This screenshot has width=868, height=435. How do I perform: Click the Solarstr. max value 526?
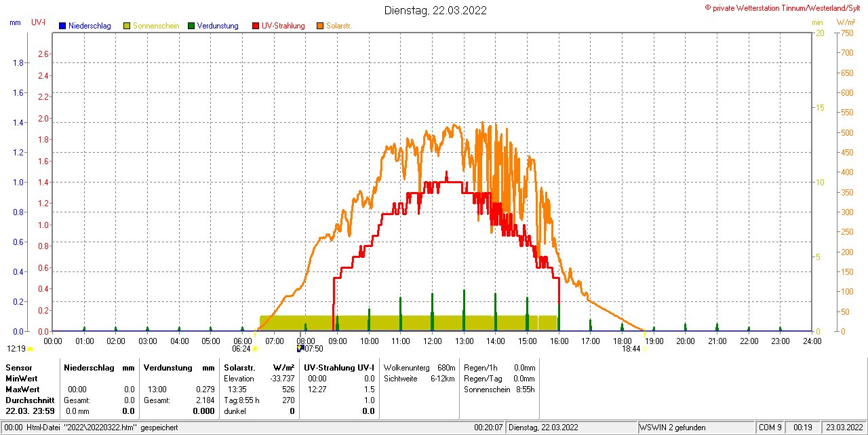pos(288,390)
